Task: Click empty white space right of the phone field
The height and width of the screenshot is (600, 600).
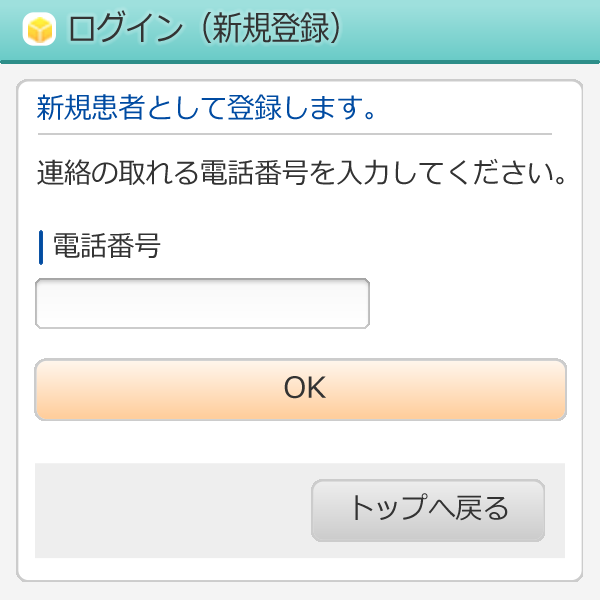Action: pos(470,304)
